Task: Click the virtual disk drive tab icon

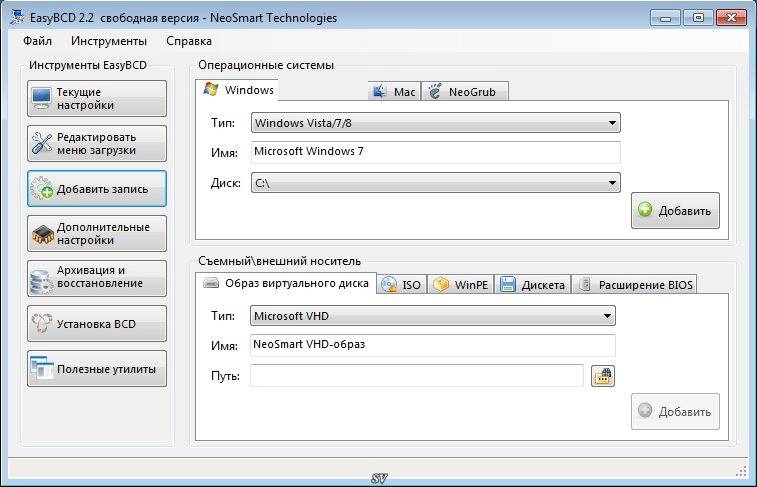Action: [x=211, y=283]
